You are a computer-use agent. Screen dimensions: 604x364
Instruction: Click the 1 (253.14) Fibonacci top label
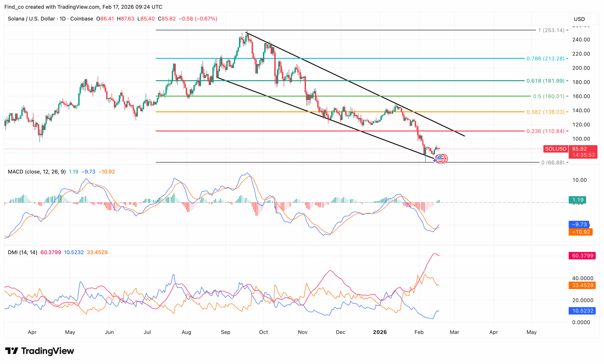(x=551, y=30)
